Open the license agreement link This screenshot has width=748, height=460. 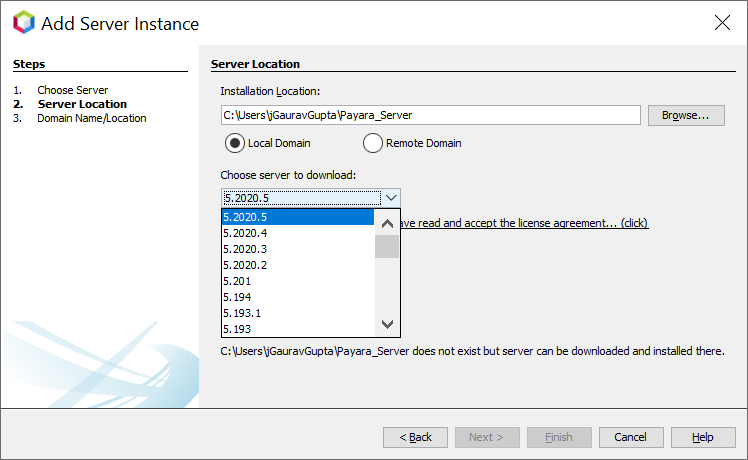[x=524, y=223]
